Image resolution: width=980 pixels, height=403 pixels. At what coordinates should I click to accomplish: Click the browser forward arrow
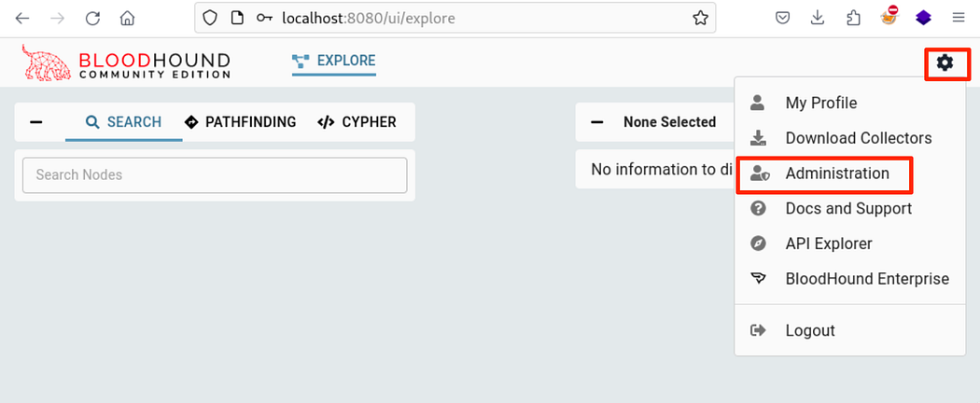pyautogui.click(x=58, y=18)
